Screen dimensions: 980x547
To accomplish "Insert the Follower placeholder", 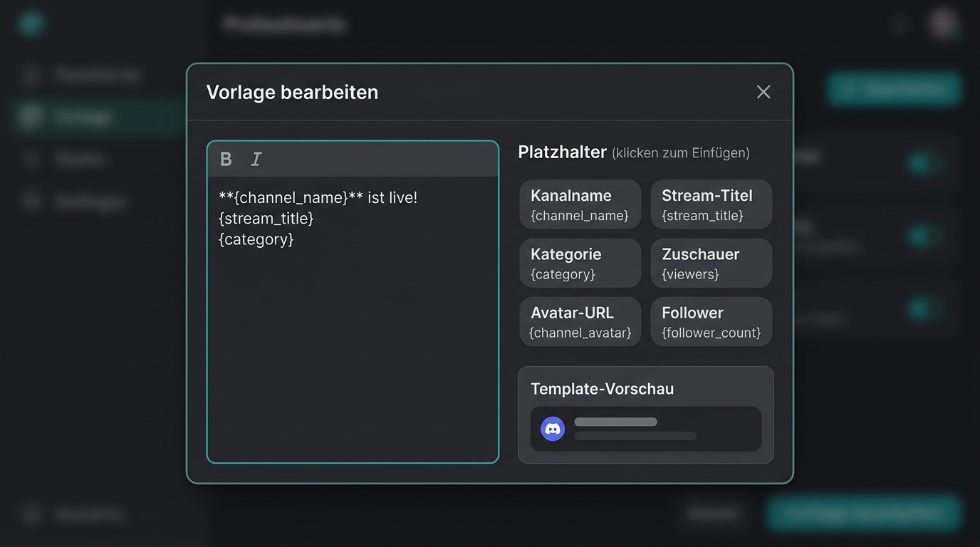I will click(711, 321).
